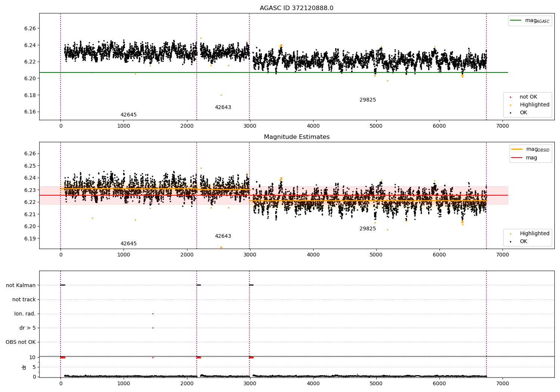
Task: Click 'Highlighted' legend entry in Magnitude Estimates plot
Action: [x=534, y=234]
